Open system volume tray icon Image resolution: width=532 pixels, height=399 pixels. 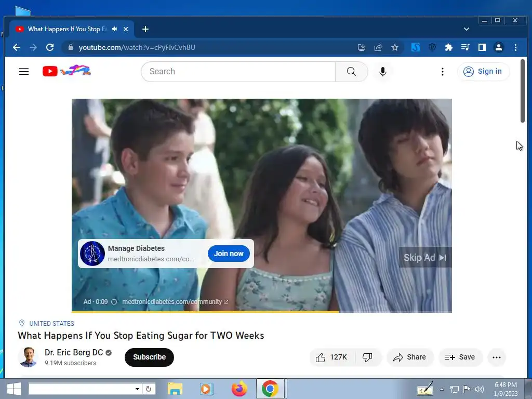click(480, 389)
